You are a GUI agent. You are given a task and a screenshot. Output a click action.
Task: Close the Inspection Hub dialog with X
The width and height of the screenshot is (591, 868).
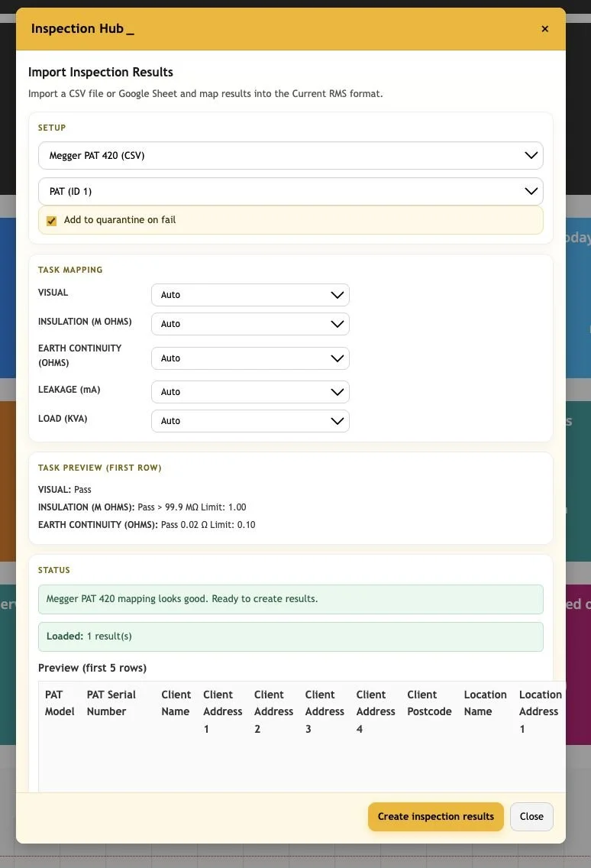[x=544, y=29]
